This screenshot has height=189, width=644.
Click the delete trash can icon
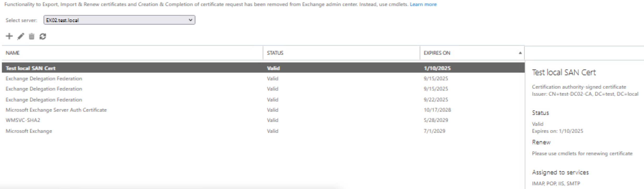(x=32, y=36)
